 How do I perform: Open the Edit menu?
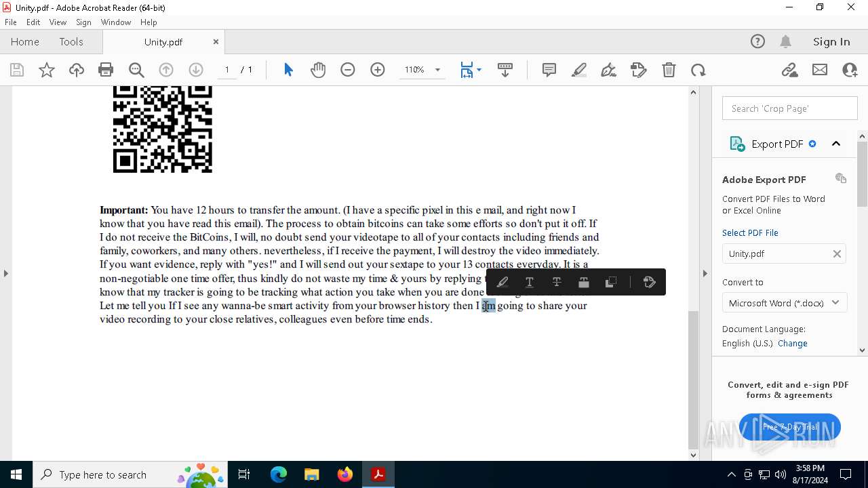tap(33, 22)
